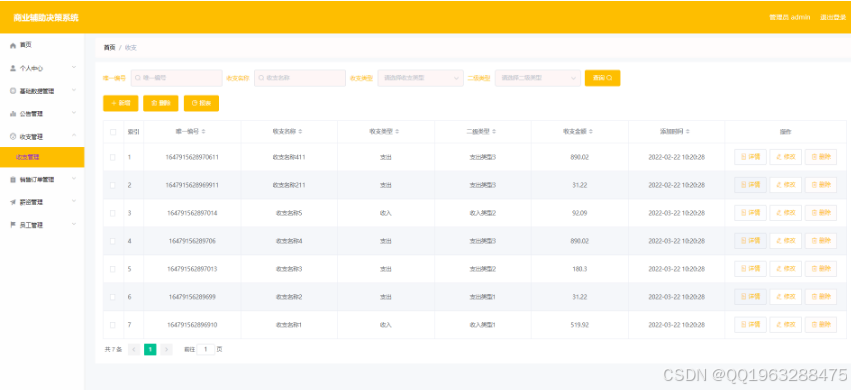The image size is (851, 390).
Task: Check the checkbox for row index 2
Action: (113, 185)
